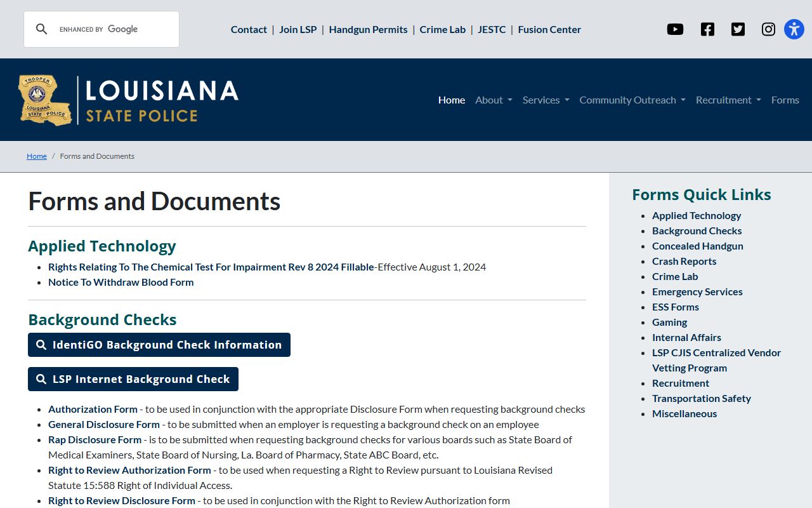Click the Forms Quick Links heading
Viewport: 812px width, 508px height.
point(702,194)
